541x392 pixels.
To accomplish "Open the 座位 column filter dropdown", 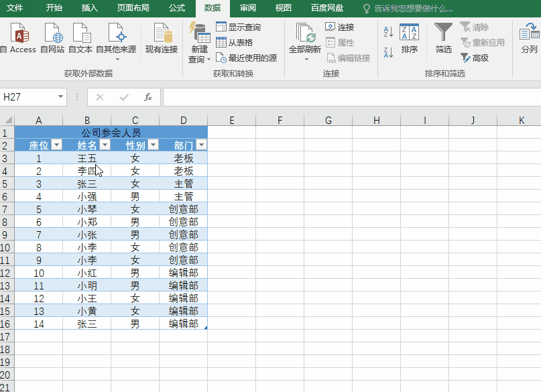I will (56, 145).
